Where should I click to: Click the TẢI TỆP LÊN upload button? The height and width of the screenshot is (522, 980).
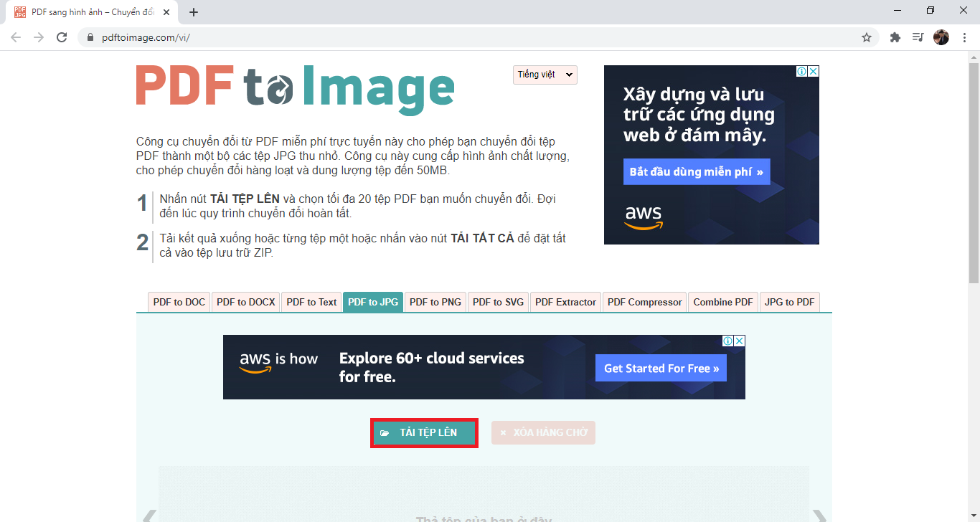tap(425, 433)
